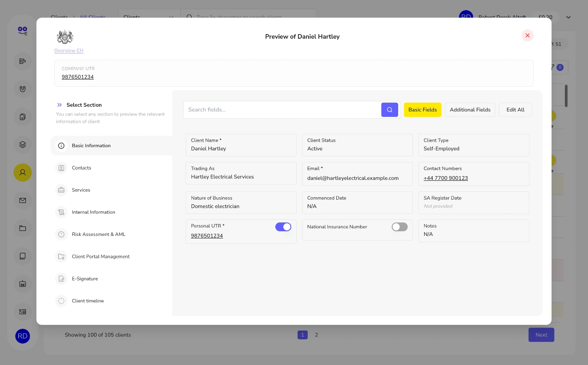Click the Risk Assessment & AML icon

pyautogui.click(x=61, y=234)
